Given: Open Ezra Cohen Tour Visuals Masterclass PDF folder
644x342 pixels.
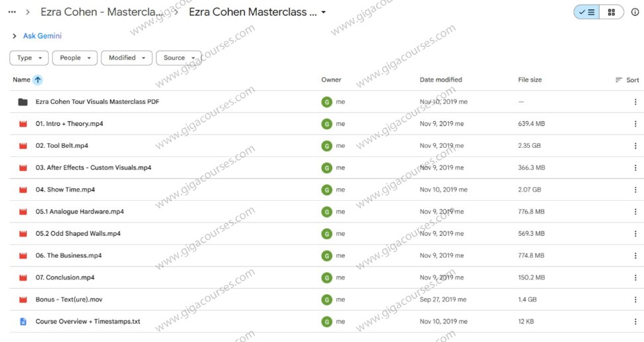Looking at the screenshot, I should click(x=97, y=102).
